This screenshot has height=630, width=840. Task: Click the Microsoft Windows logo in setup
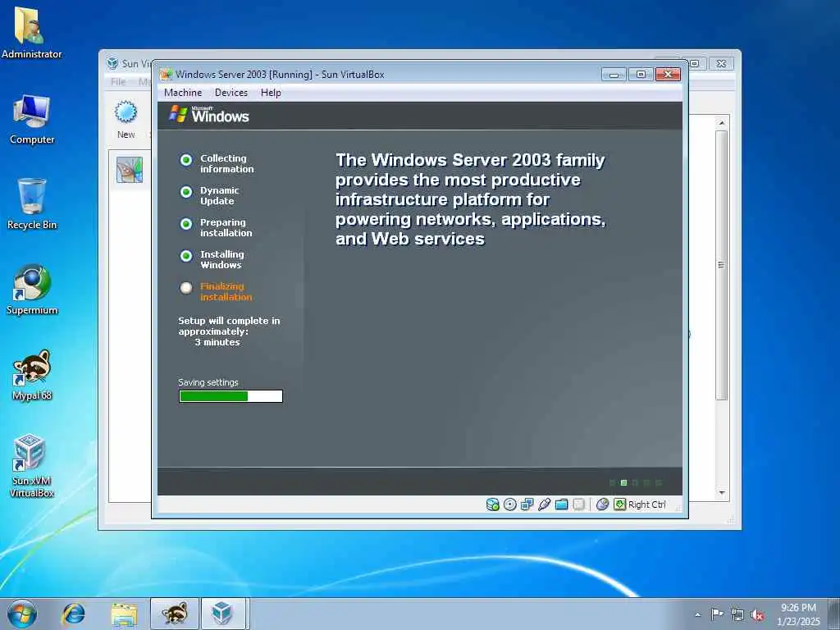209,114
